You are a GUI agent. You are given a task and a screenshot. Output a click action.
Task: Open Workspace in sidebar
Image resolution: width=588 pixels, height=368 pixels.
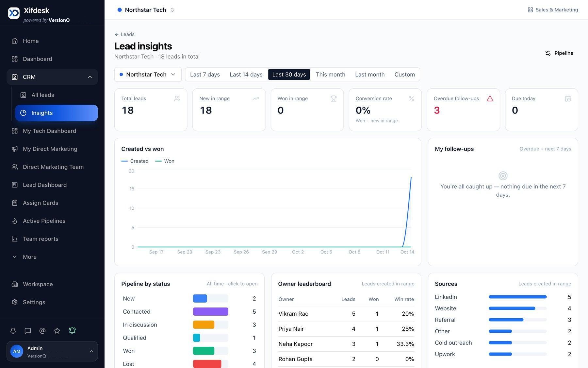pyautogui.click(x=52, y=284)
